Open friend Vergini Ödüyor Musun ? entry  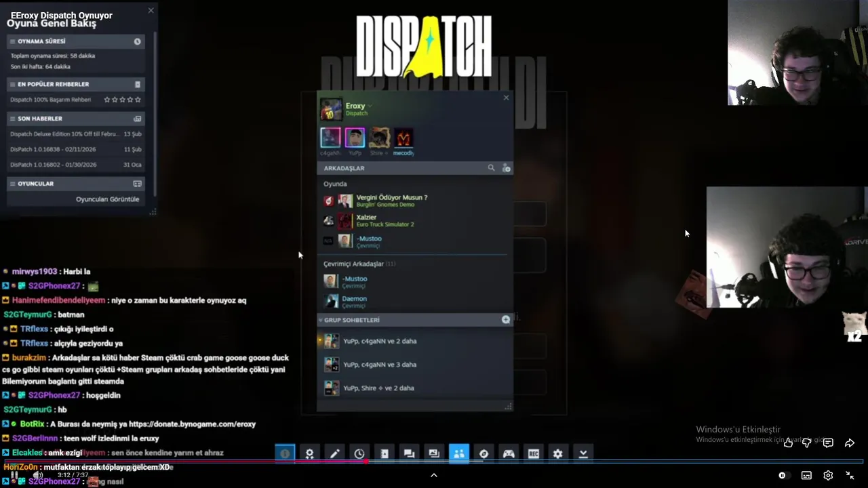pyautogui.click(x=415, y=201)
